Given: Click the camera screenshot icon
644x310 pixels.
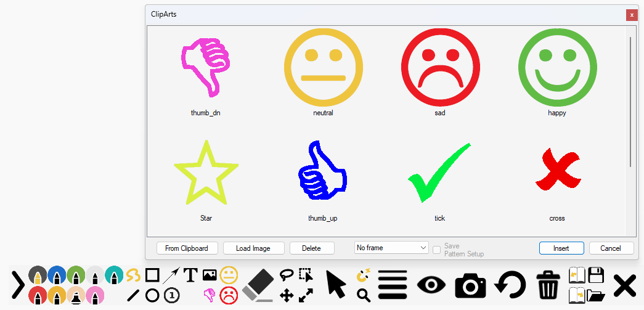Looking at the screenshot, I should [471, 285].
